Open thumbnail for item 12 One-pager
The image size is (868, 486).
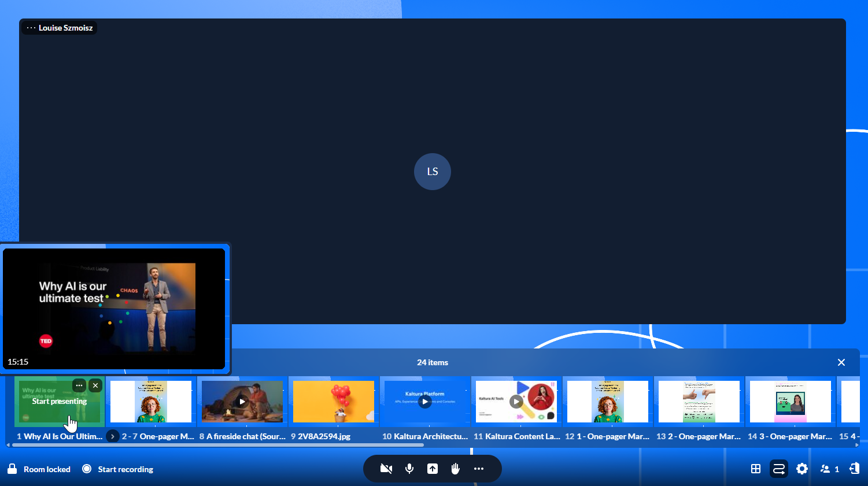coord(608,402)
